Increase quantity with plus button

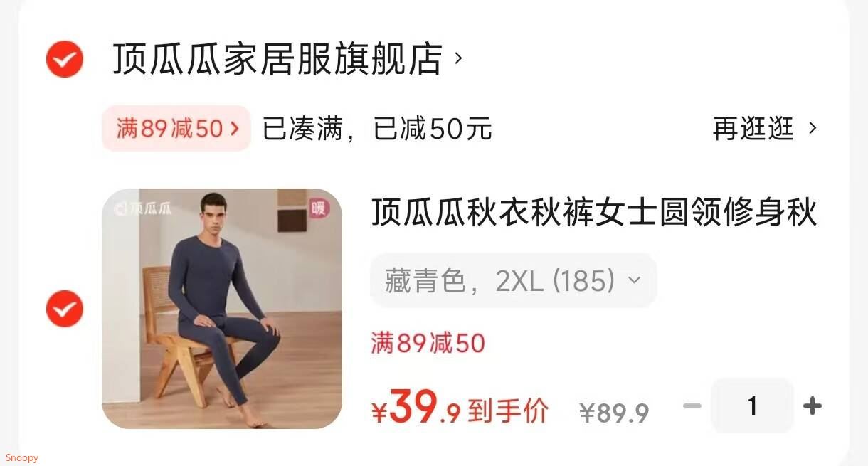[x=812, y=406]
